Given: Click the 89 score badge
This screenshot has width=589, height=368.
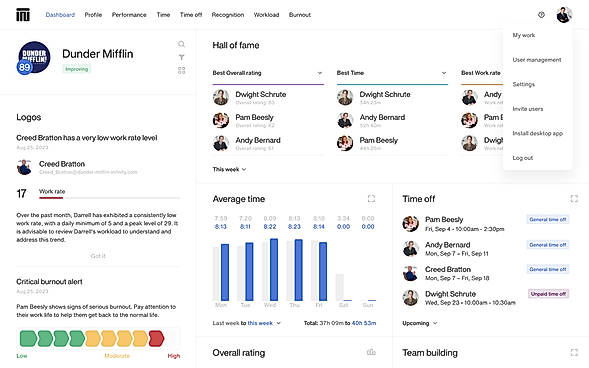Looking at the screenshot, I should (x=24, y=67).
